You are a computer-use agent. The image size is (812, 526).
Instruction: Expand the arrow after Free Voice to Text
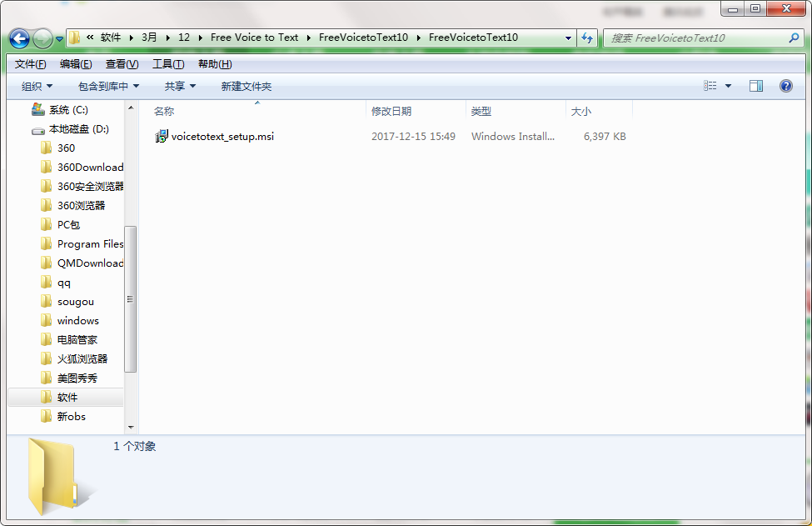coord(309,38)
